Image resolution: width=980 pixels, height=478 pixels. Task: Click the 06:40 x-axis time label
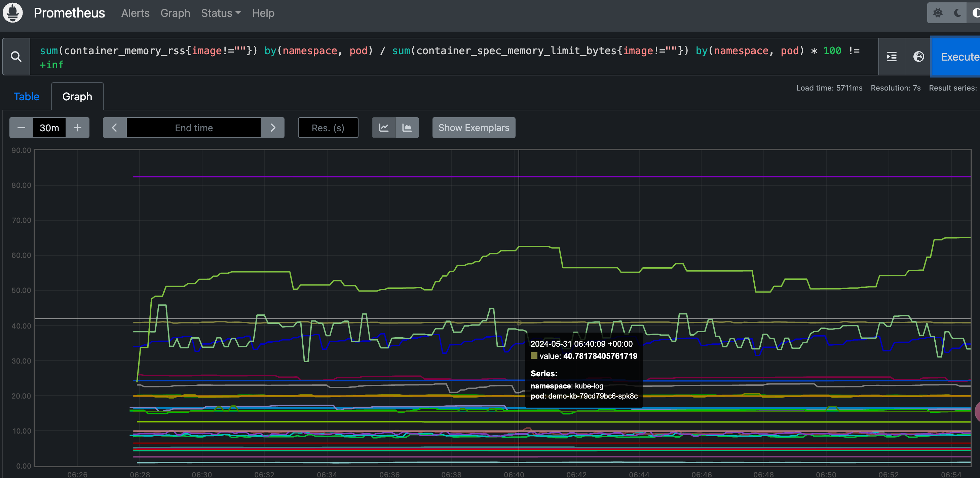pos(514,474)
